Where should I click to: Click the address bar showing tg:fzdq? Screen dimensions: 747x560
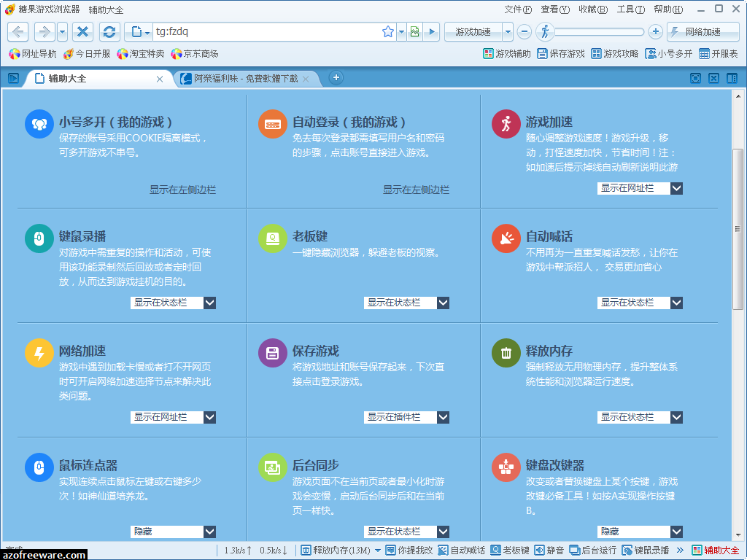click(267, 32)
